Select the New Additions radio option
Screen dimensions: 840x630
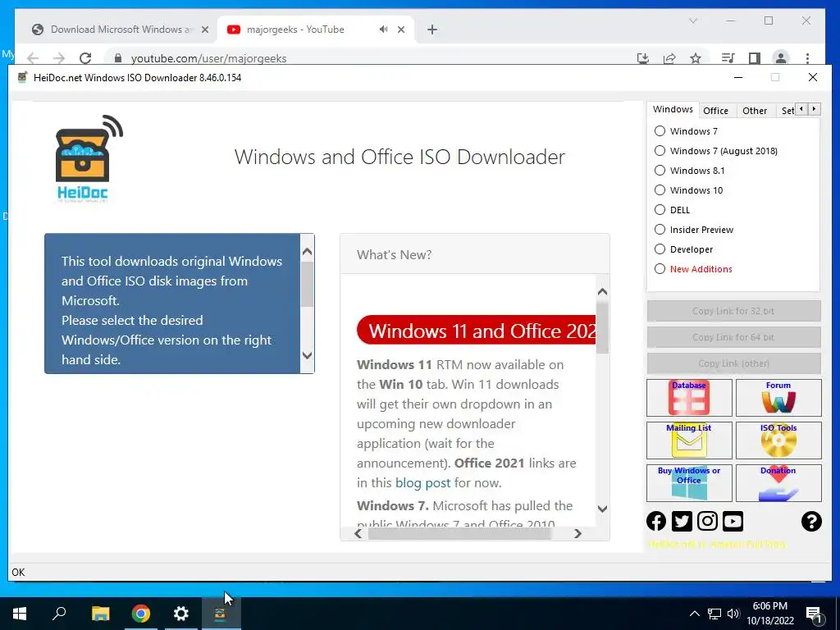[x=660, y=269]
